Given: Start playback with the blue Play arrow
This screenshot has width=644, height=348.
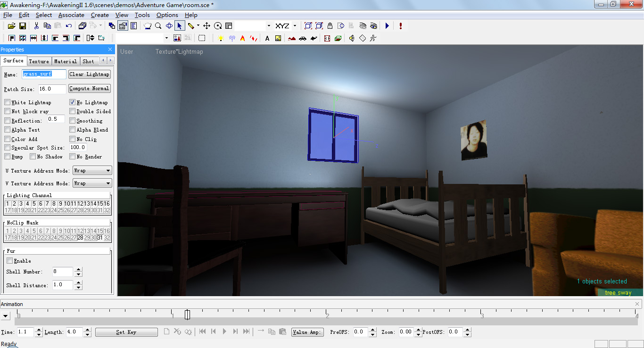Looking at the screenshot, I should click(x=387, y=26).
